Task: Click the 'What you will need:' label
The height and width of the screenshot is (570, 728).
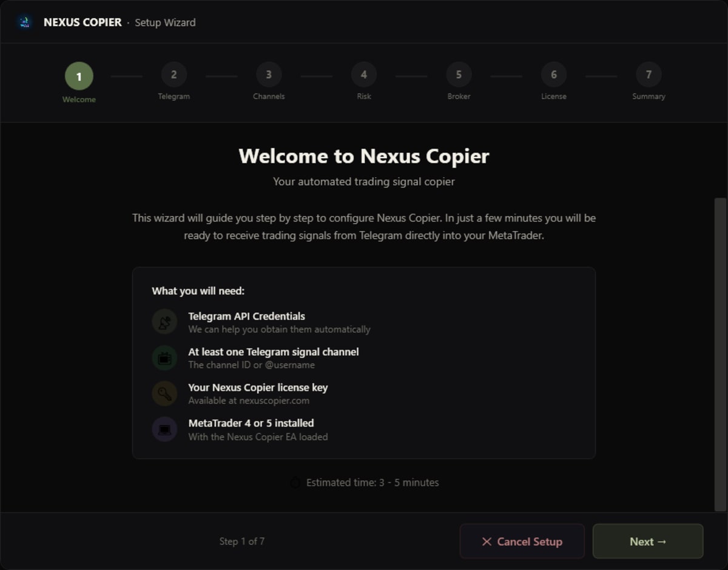Action: pyautogui.click(x=198, y=291)
